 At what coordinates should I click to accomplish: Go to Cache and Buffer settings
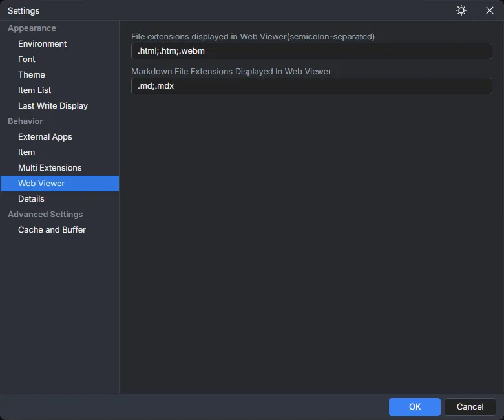coord(52,230)
